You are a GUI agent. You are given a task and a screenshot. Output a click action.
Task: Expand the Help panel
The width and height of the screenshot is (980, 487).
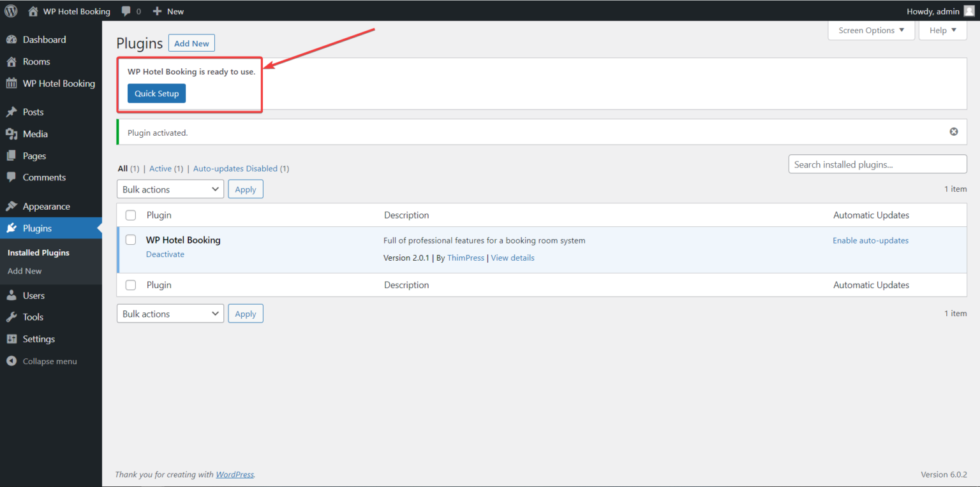(942, 30)
